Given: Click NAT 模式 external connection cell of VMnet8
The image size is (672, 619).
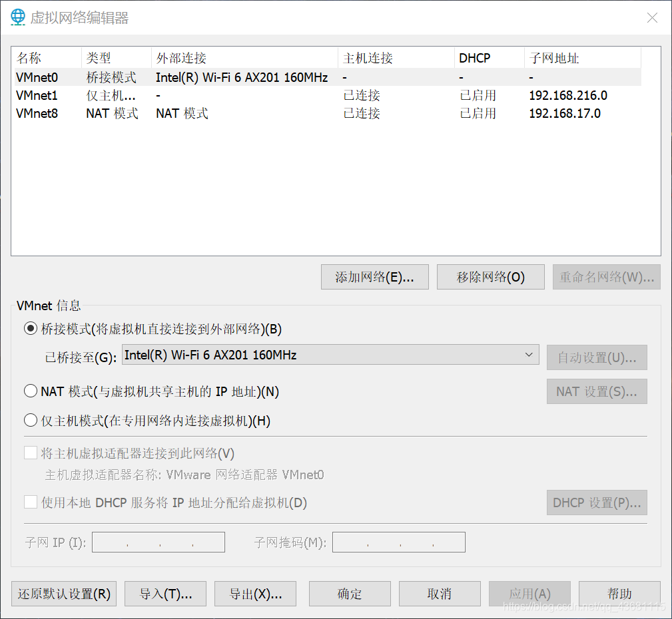Looking at the screenshot, I should pos(182,113).
